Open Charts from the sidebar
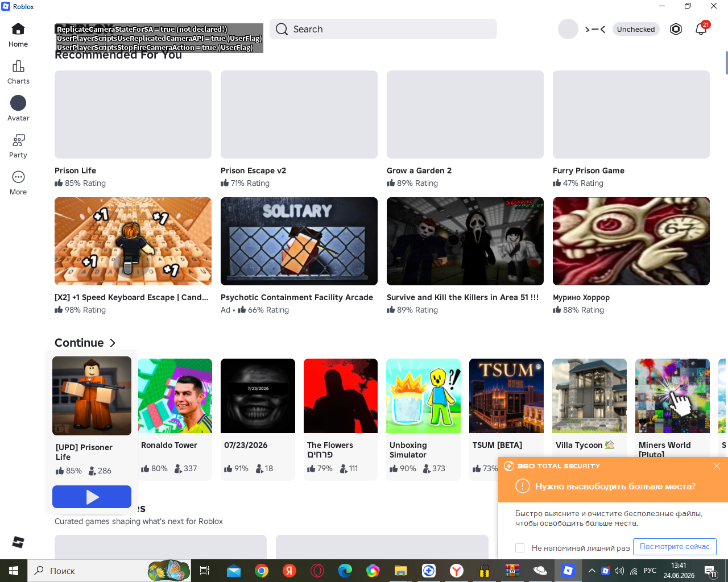728x582 pixels. tap(18, 72)
